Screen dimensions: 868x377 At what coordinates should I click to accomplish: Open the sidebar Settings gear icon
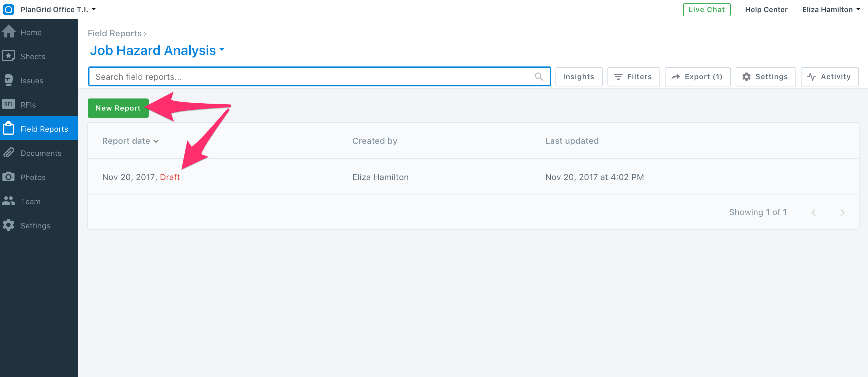point(8,225)
